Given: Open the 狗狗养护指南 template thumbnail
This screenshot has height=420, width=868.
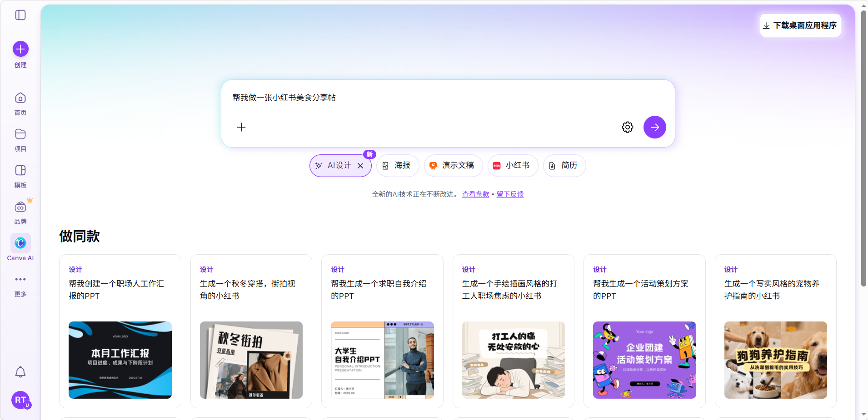Looking at the screenshot, I should pos(775,360).
